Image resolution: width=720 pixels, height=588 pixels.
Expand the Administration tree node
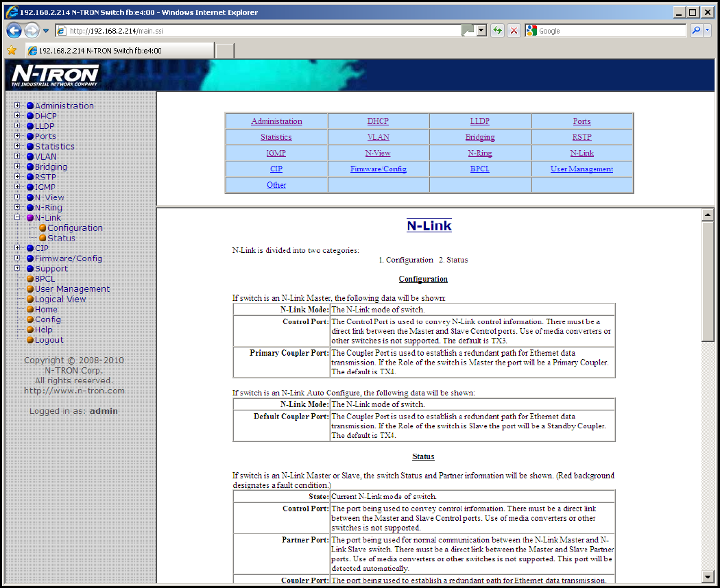(17, 105)
